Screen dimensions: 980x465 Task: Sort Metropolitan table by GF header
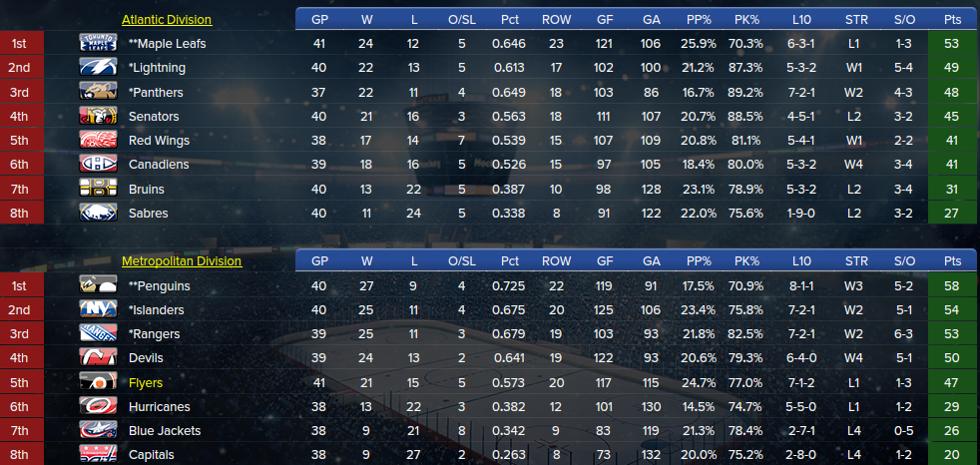(x=605, y=261)
